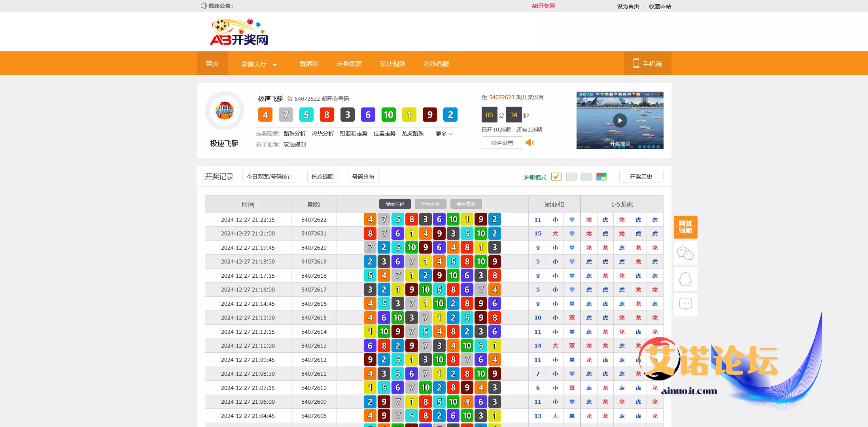868x427 pixels.
Task: Play the 开奖视频 video
Action: tap(620, 120)
